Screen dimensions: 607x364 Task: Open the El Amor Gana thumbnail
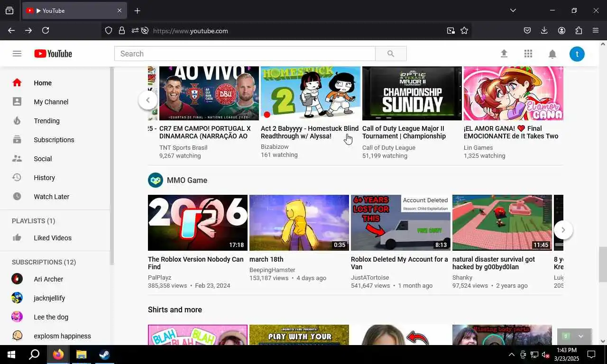(514, 93)
